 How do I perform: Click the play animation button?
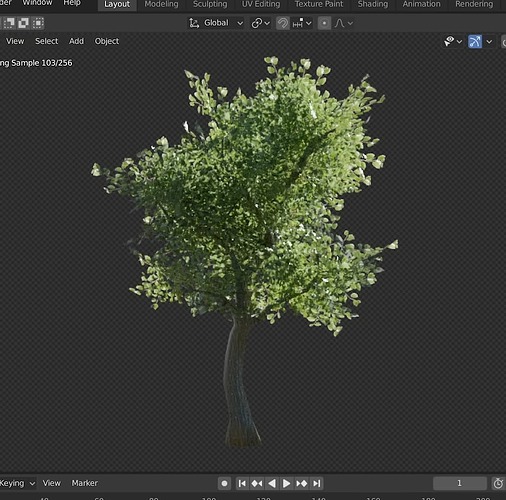click(286, 483)
